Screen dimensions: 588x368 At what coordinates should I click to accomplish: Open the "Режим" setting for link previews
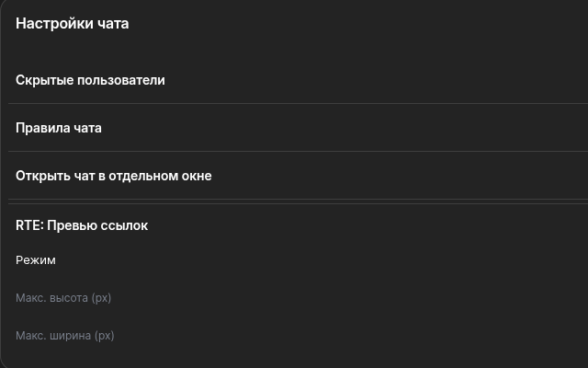tap(36, 260)
